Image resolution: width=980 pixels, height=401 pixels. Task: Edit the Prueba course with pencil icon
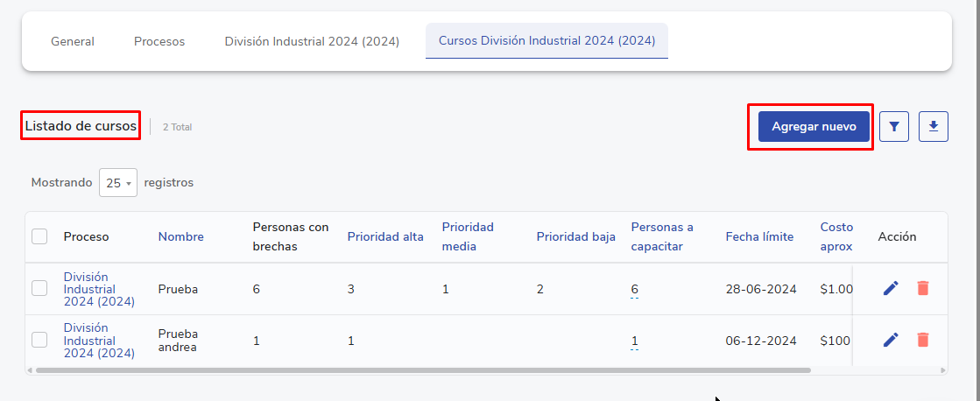tap(891, 288)
